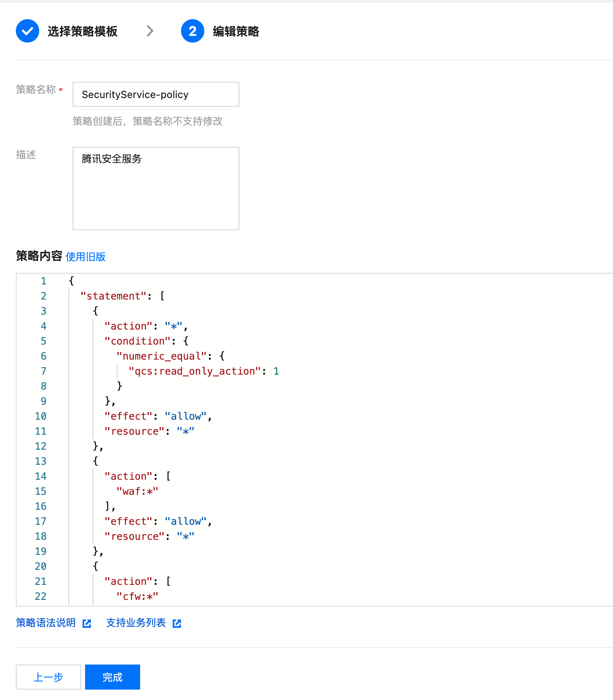Viewport: 613px width, 700px height.
Task: Click the chevron arrow between steps
Action: click(x=150, y=31)
